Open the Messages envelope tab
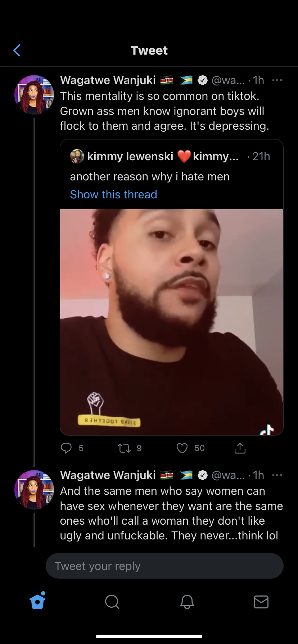Viewport: 298px width, 644px height. [x=261, y=601]
